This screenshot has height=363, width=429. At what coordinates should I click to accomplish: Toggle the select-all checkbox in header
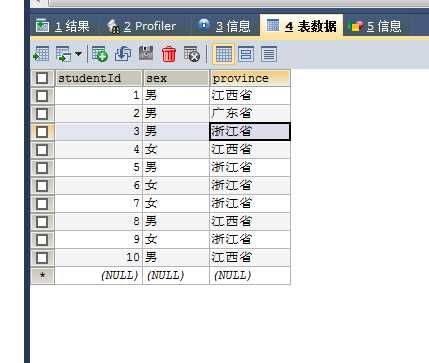pyautogui.click(x=42, y=78)
